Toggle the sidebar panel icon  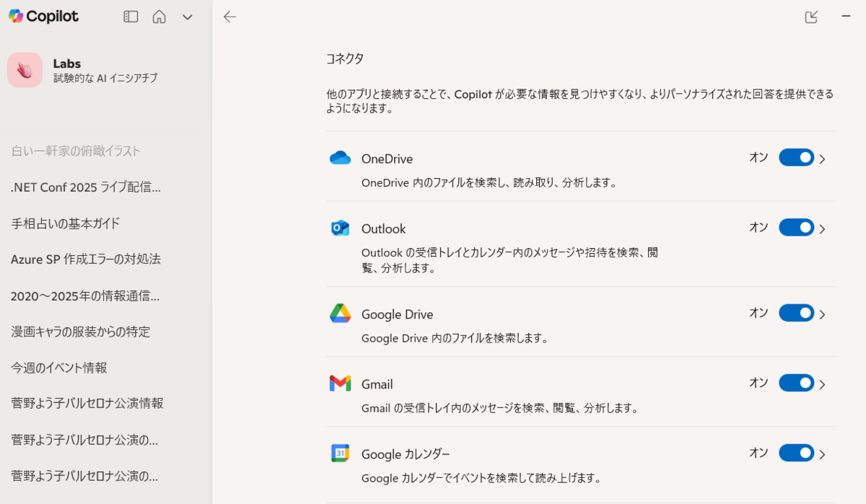tap(131, 17)
